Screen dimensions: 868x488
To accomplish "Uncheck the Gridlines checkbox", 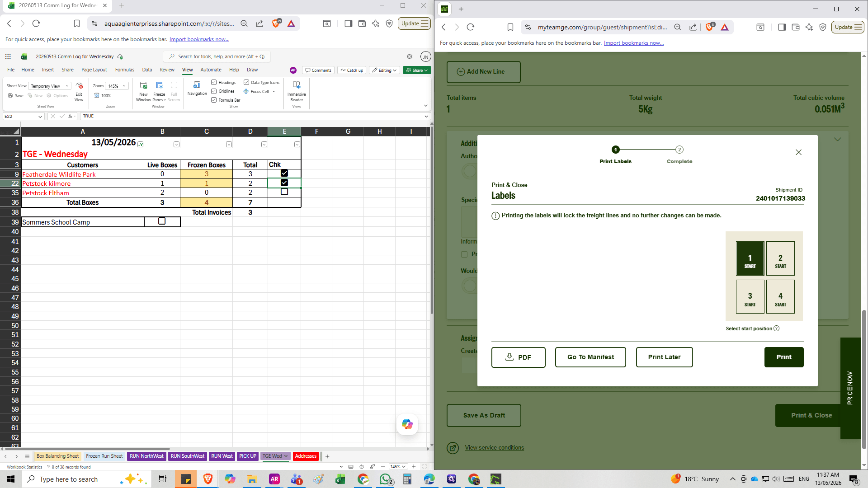I will 214,91.
